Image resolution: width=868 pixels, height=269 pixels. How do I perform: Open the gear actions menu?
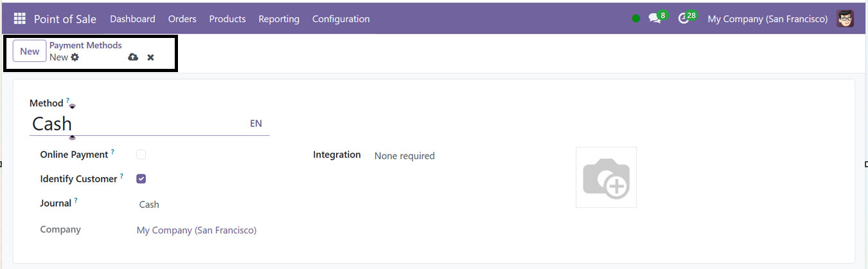point(75,57)
